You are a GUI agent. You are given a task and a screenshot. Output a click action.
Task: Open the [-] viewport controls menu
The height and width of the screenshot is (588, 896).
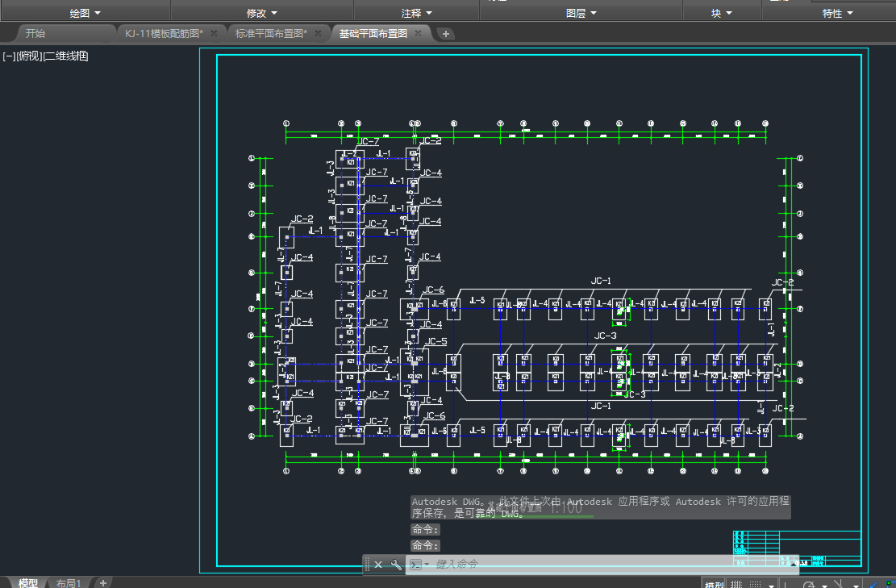pos(9,56)
